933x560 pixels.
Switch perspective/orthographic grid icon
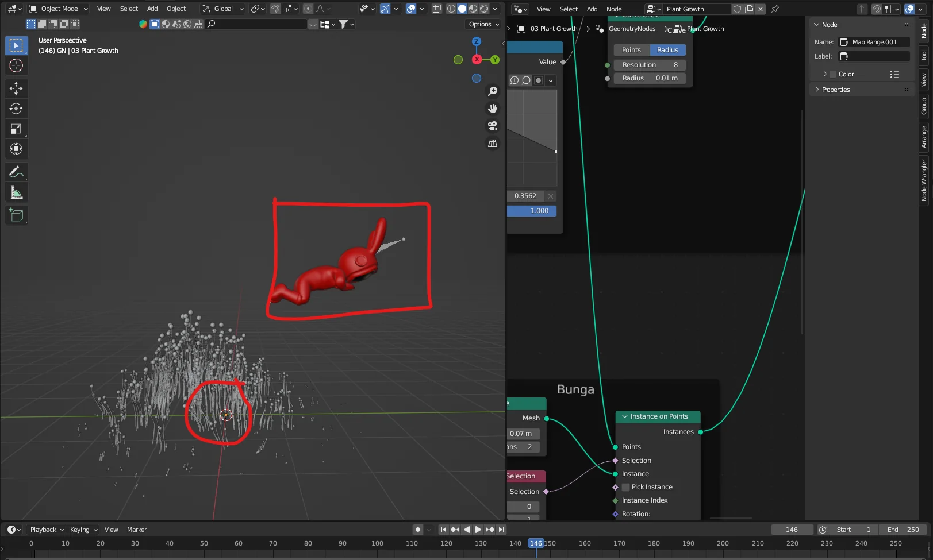[493, 144]
